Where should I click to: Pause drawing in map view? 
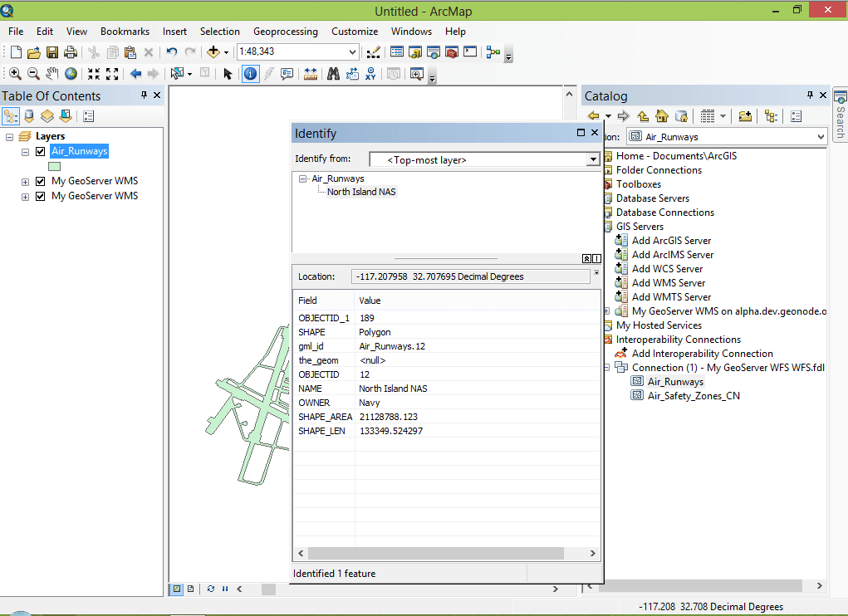[x=225, y=589]
